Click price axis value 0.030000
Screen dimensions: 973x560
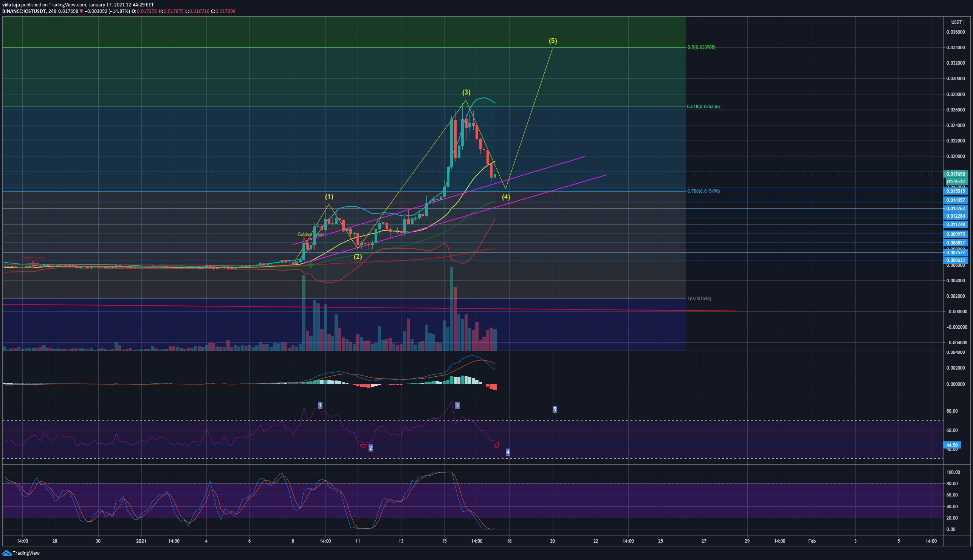[x=956, y=79]
